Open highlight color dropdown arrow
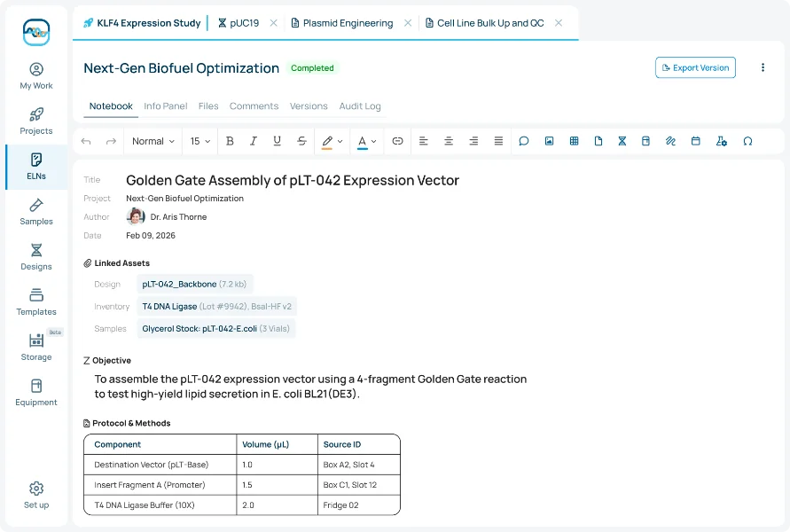This screenshot has width=790, height=532. click(340, 142)
